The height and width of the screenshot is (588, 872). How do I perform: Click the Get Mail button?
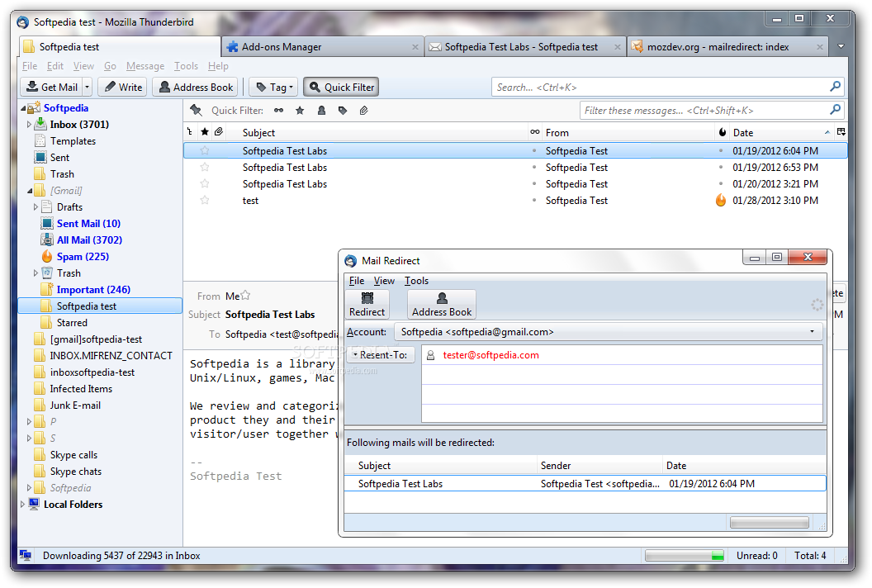click(52, 88)
